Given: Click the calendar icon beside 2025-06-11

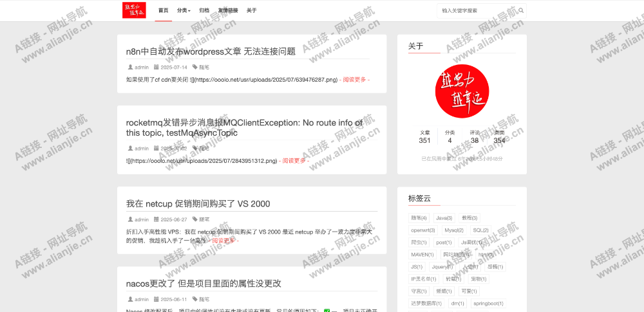Looking at the screenshot, I should (156, 299).
